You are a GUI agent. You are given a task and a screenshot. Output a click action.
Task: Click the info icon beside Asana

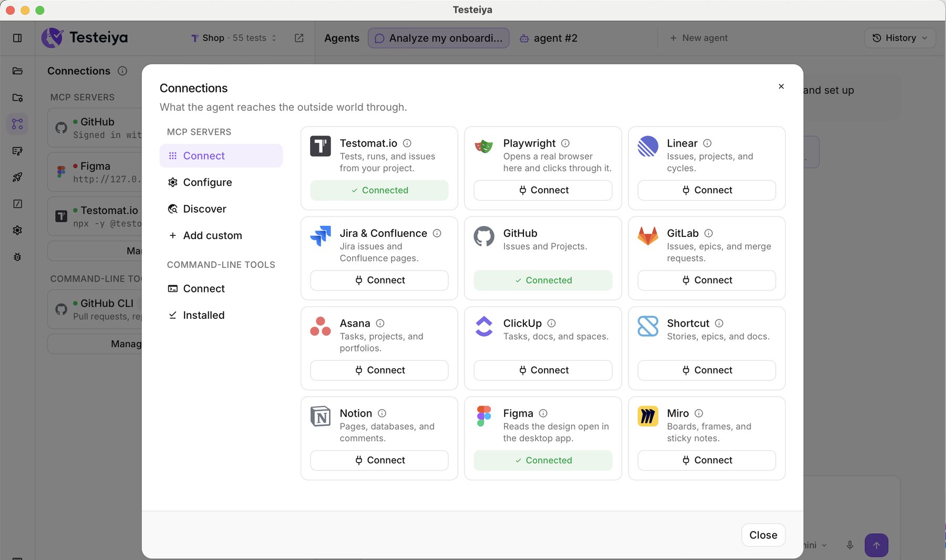pyautogui.click(x=380, y=323)
